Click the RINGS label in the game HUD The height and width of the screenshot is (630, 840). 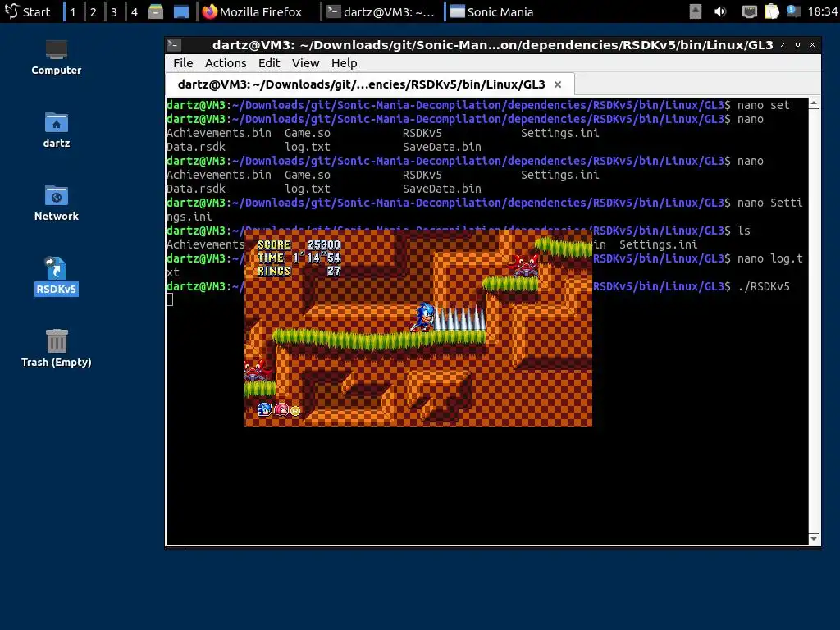coord(274,271)
